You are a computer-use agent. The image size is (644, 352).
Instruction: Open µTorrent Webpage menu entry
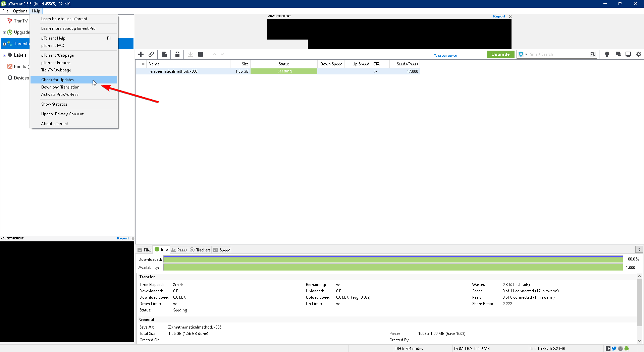(74, 55)
